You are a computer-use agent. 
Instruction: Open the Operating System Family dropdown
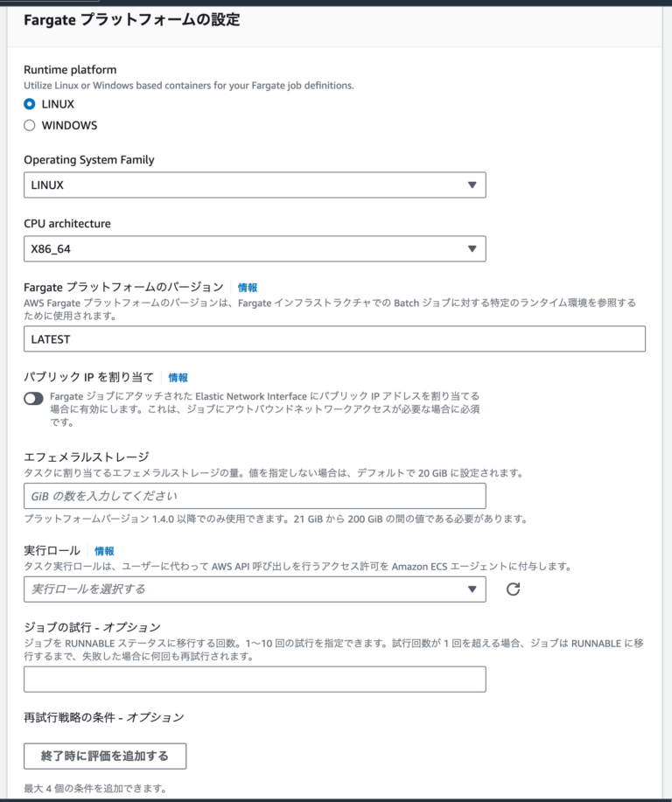(255, 185)
